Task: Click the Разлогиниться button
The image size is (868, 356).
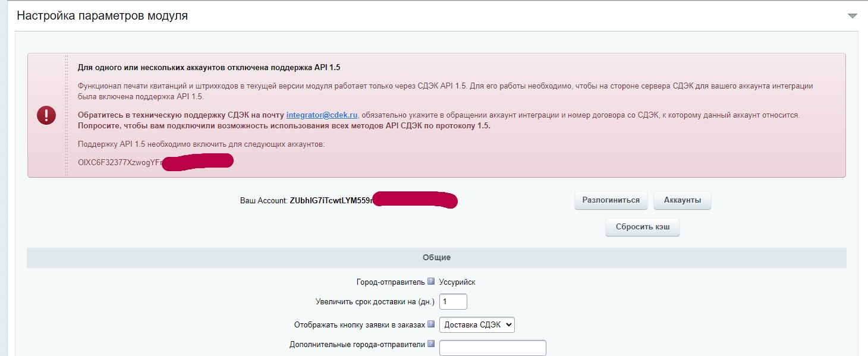Action: tap(611, 200)
